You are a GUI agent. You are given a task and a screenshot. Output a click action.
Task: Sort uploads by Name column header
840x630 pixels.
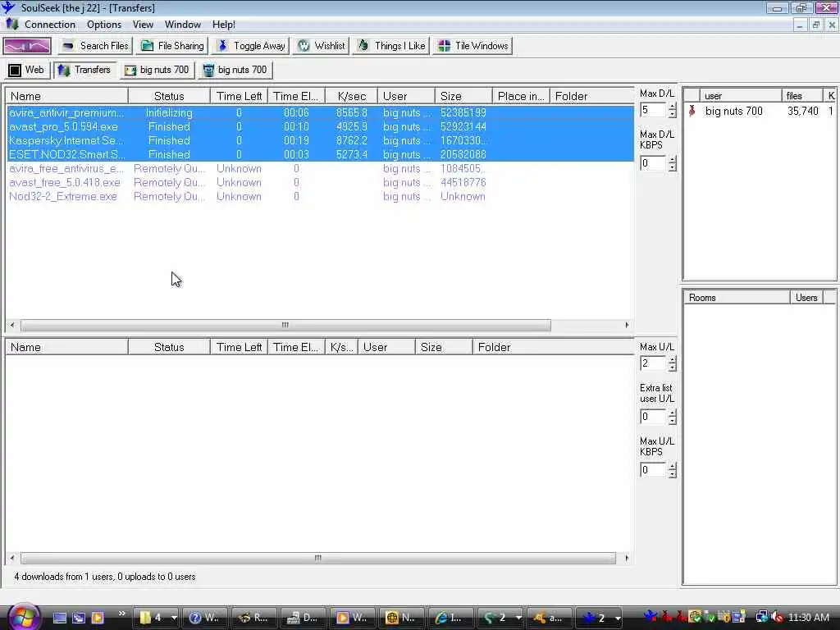coord(67,347)
